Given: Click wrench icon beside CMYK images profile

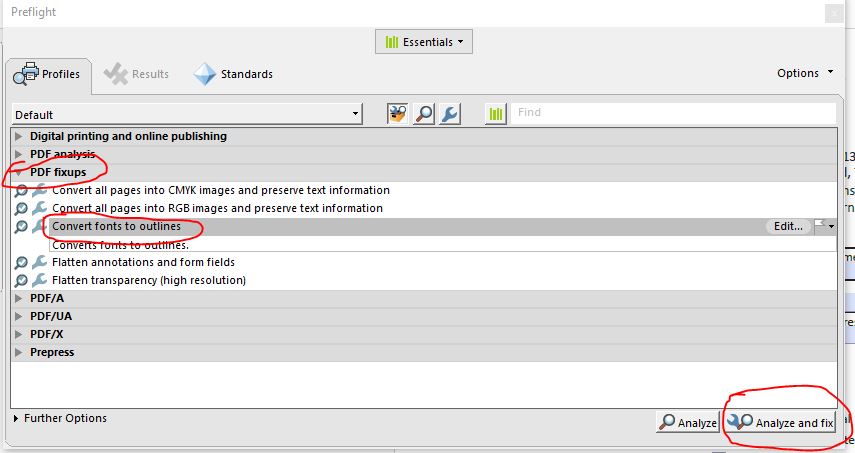Looking at the screenshot, I should [x=39, y=190].
